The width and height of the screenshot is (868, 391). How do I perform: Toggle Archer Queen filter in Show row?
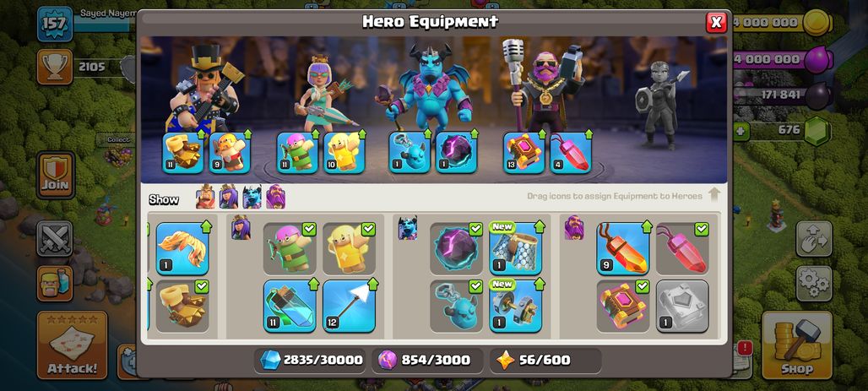click(229, 197)
